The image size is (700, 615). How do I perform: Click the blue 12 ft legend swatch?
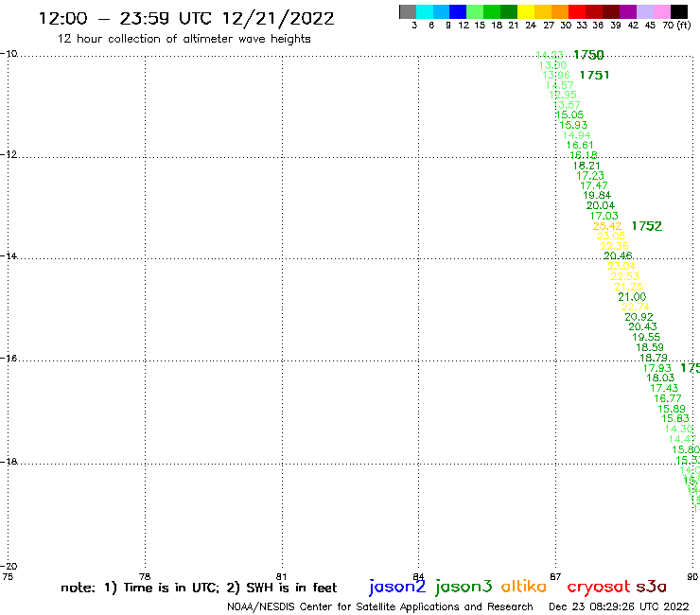point(458,11)
